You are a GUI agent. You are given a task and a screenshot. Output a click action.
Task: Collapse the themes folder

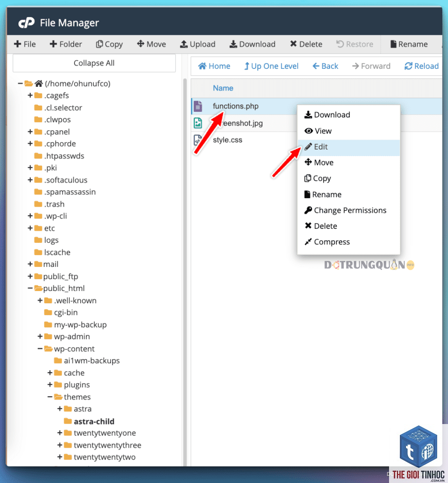click(x=50, y=397)
